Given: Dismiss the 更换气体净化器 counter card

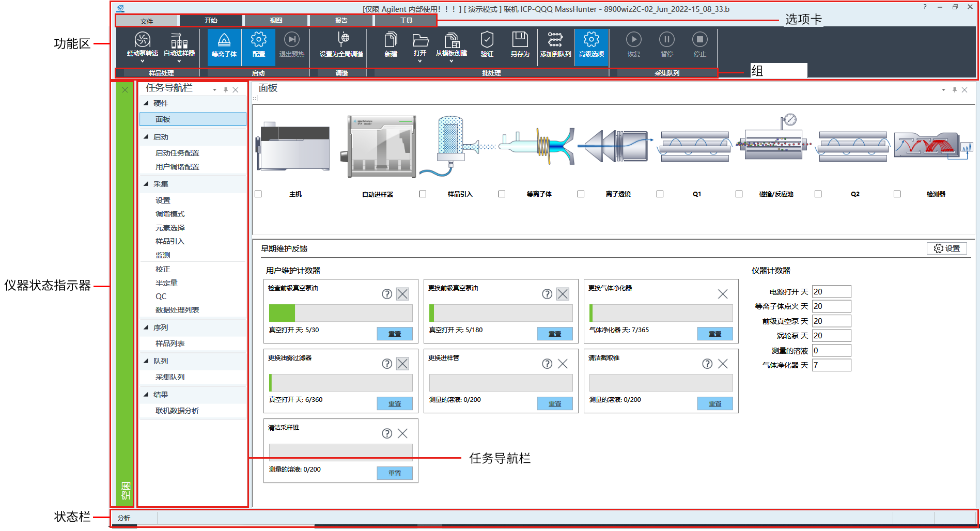Looking at the screenshot, I should point(723,294).
